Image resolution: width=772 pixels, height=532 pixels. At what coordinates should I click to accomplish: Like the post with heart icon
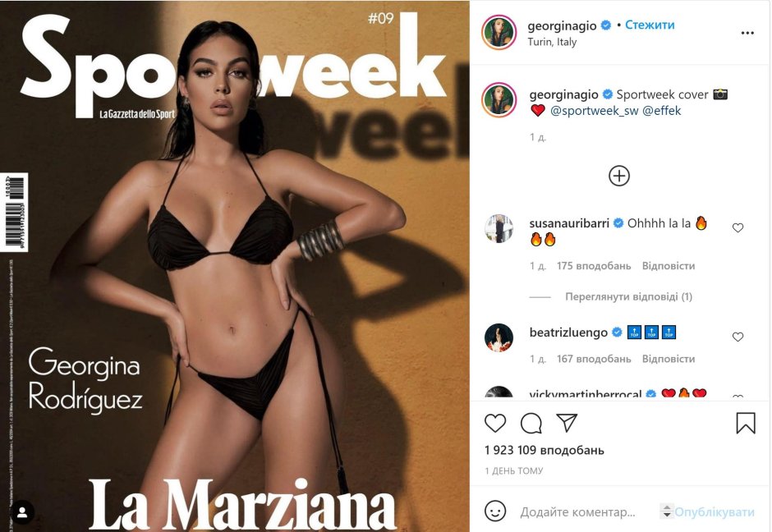(494, 424)
